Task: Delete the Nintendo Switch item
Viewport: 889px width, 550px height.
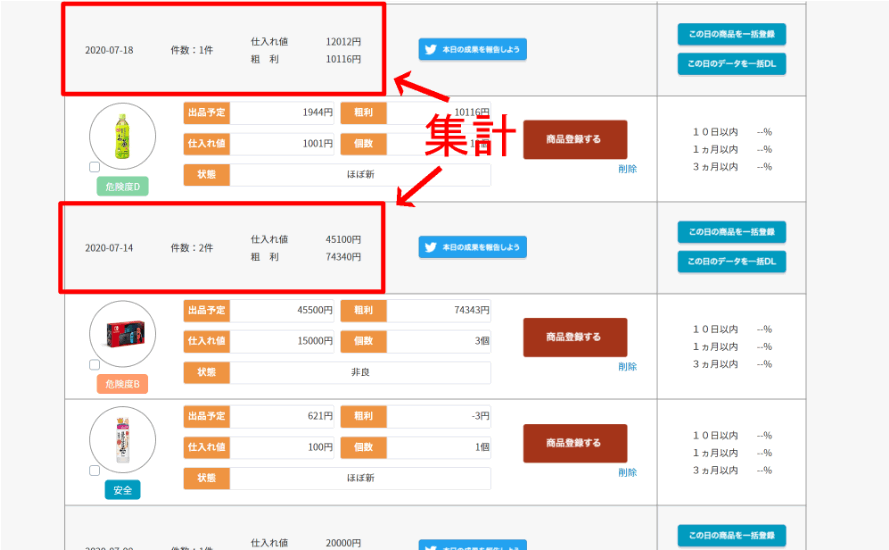Action: pyautogui.click(x=627, y=367)
